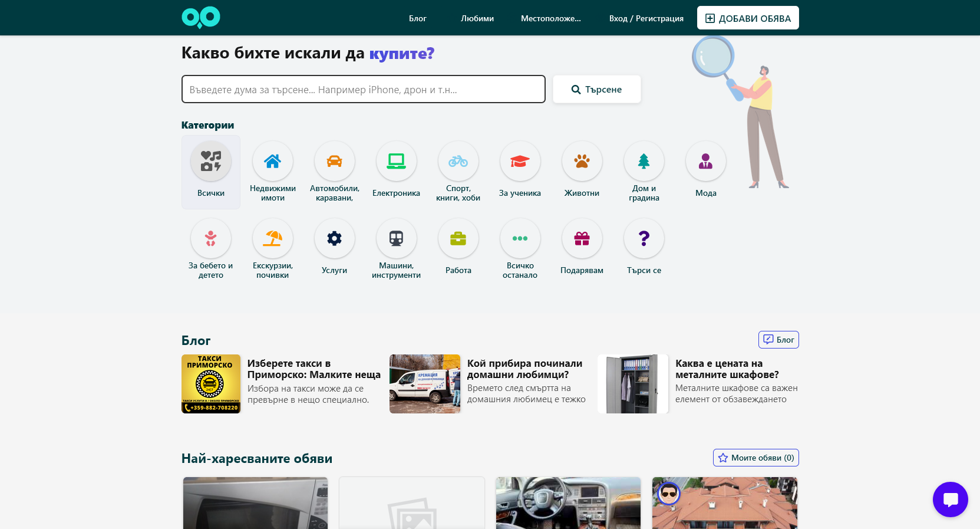Viewport: 980px width, 529px height.
Task: Open Блог in the top navigation
Action: tap(417, 18)
